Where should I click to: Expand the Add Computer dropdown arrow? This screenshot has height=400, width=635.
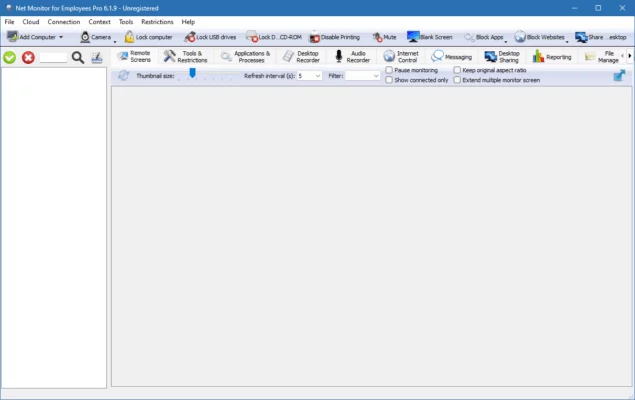tap(61, 37)
